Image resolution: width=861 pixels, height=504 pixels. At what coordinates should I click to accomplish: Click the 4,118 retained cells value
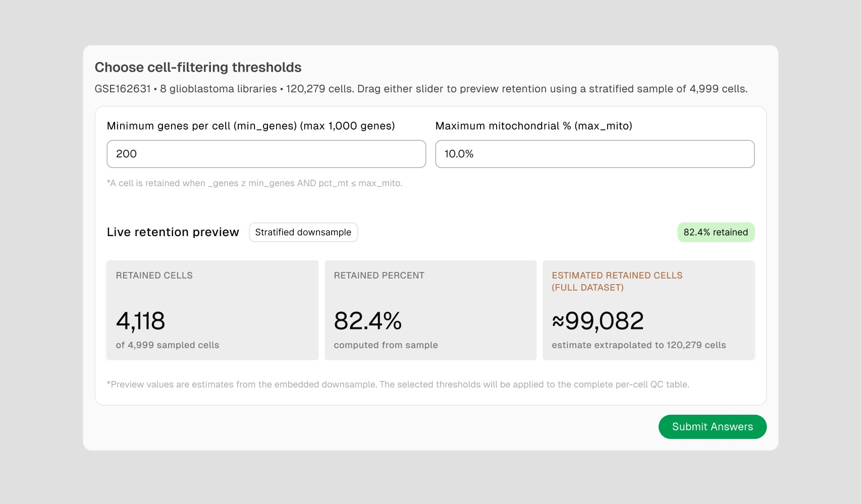(x=141, y=321)
